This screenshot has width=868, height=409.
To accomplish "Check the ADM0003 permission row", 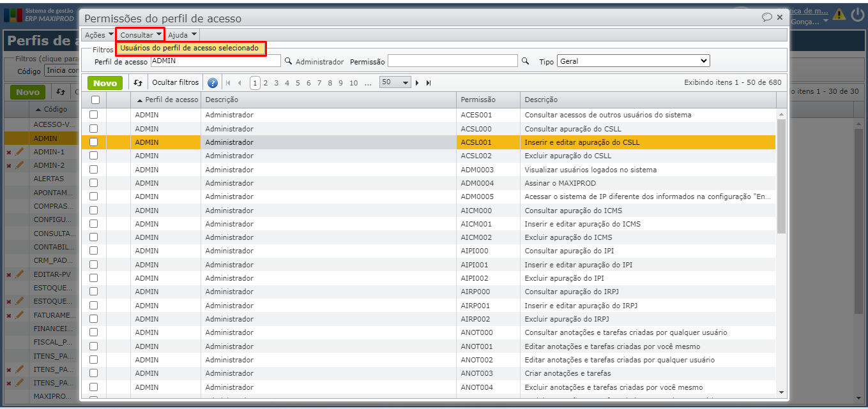I will point(94,169).
